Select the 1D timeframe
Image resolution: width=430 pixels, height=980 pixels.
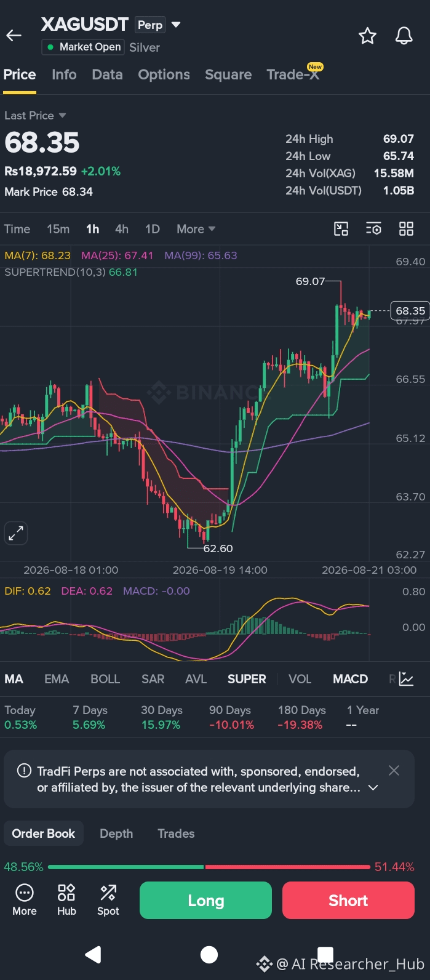pos(153,229)
